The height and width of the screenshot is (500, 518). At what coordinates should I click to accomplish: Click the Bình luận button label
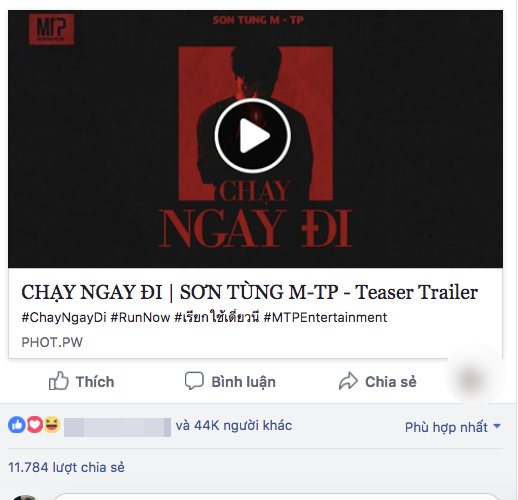click(x=244, y=382)
